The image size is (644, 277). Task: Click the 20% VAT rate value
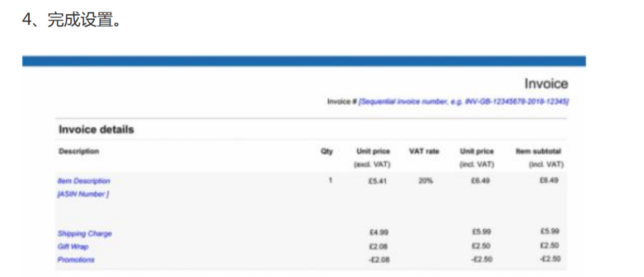pyautogui.click(x=425, y=180)
